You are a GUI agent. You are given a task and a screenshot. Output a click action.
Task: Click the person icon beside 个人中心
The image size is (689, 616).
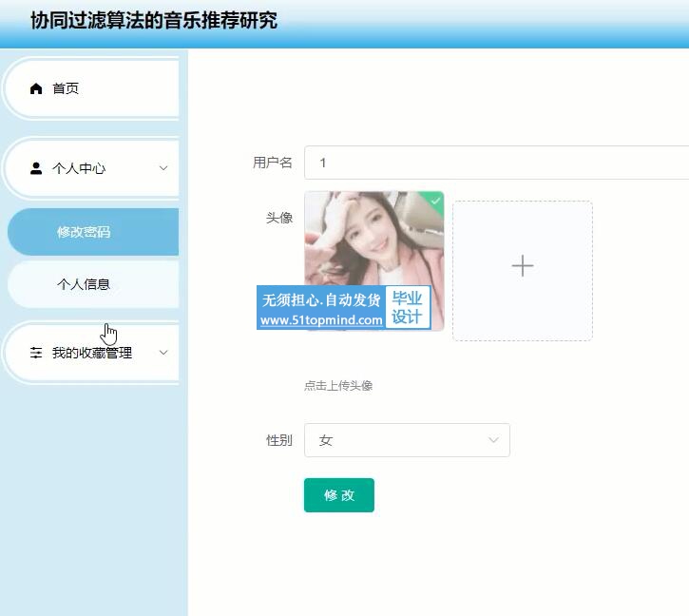(x=36, y=168)
